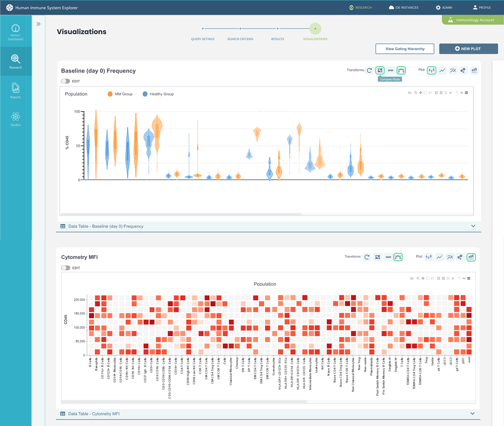Click View Gating Hierarchy button
The height and width of the screenshot is (426, 504).
(405, 49)
